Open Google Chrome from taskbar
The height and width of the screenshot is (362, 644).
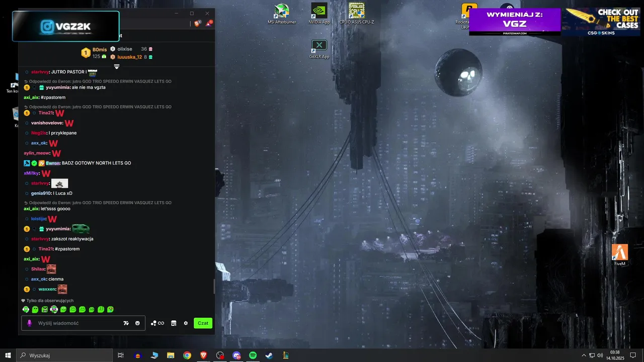187,355
